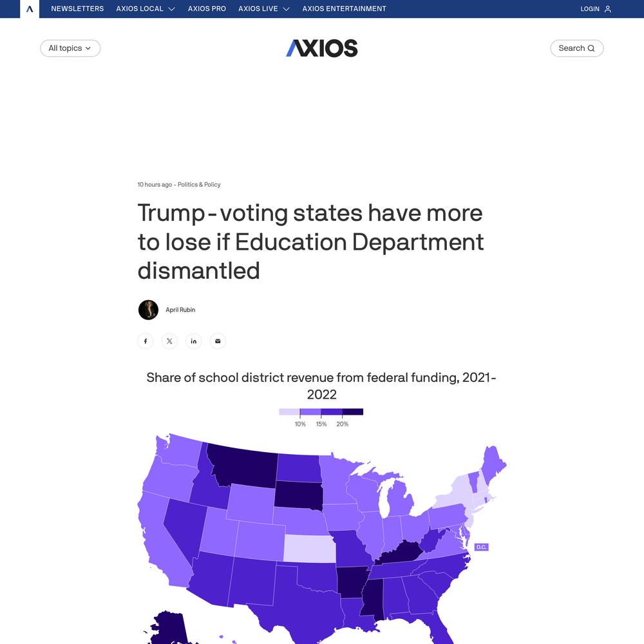
Task: Expand the All topics dropdown
Action: point(70,48)
